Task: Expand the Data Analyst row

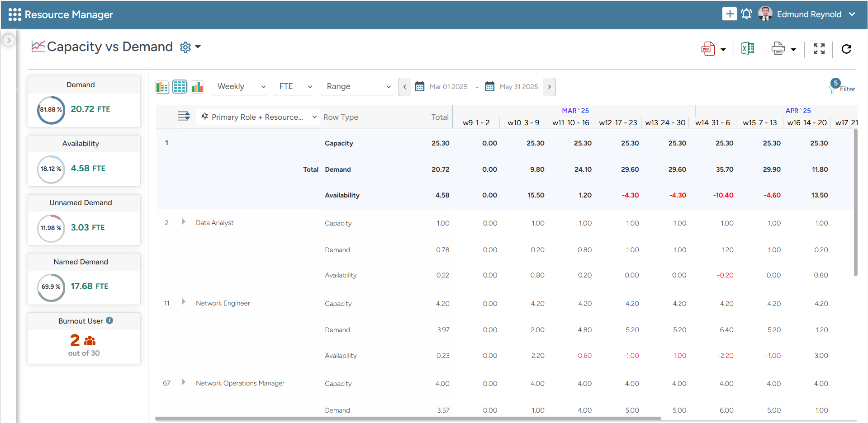Action: 183,222
